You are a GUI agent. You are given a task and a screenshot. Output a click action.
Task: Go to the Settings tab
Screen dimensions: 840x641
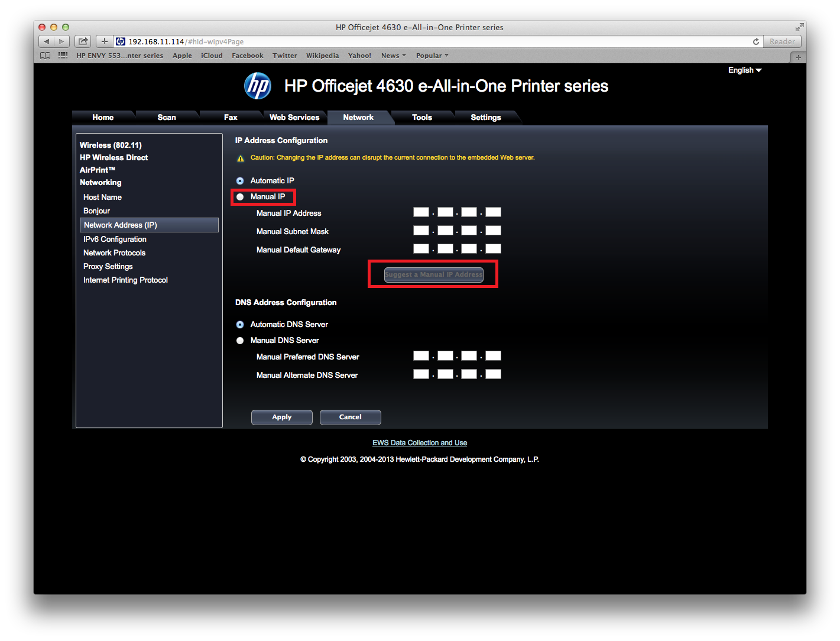click(x=486, y=118)
